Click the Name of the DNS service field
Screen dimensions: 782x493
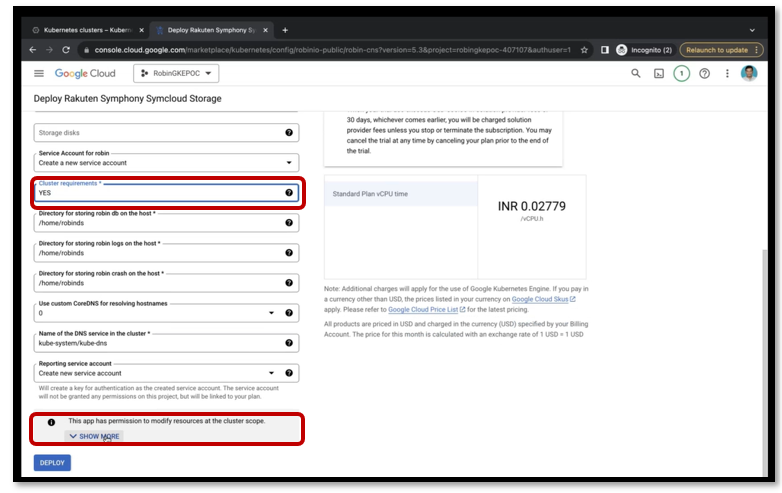pos(166,343)
